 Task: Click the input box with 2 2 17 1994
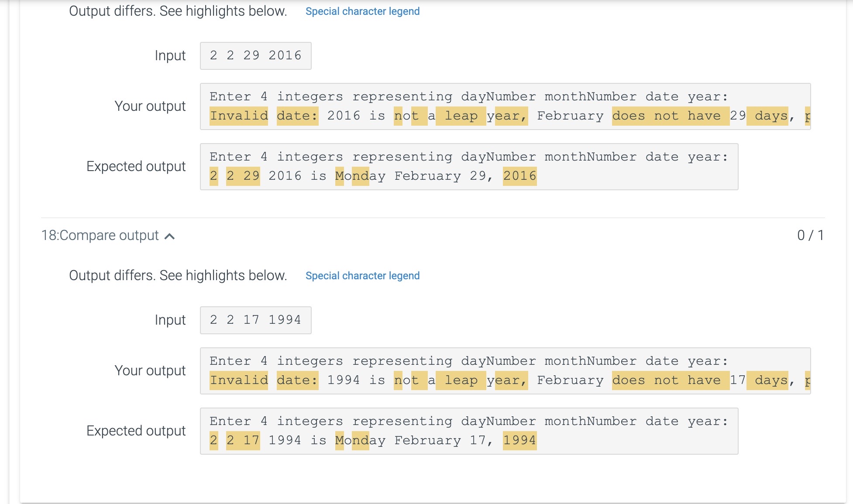(x=255, y=320)
